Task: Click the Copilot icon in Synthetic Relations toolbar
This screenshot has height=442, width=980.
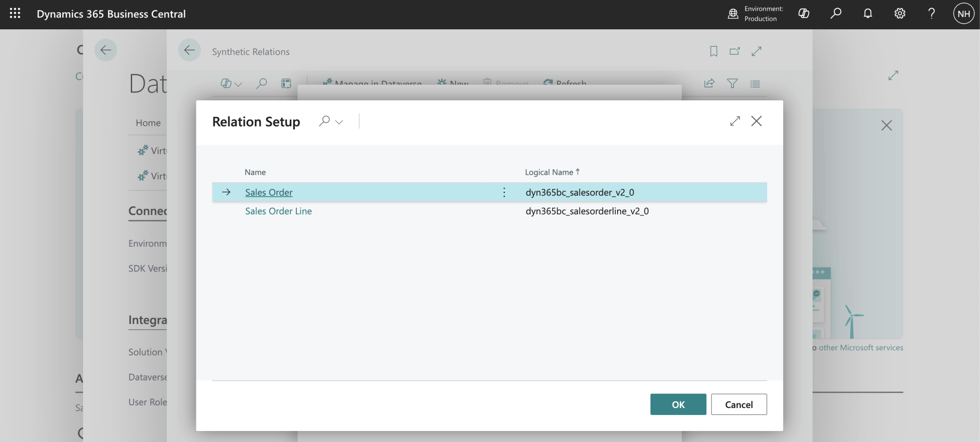Action: click(x=226, y=83)
